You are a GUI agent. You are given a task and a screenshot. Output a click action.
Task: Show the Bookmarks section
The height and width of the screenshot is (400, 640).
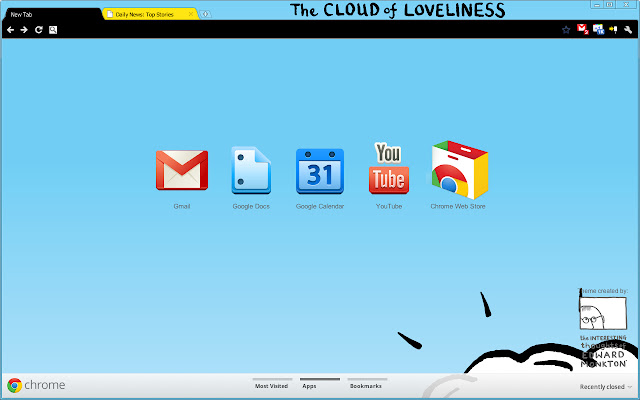(366, 386)
